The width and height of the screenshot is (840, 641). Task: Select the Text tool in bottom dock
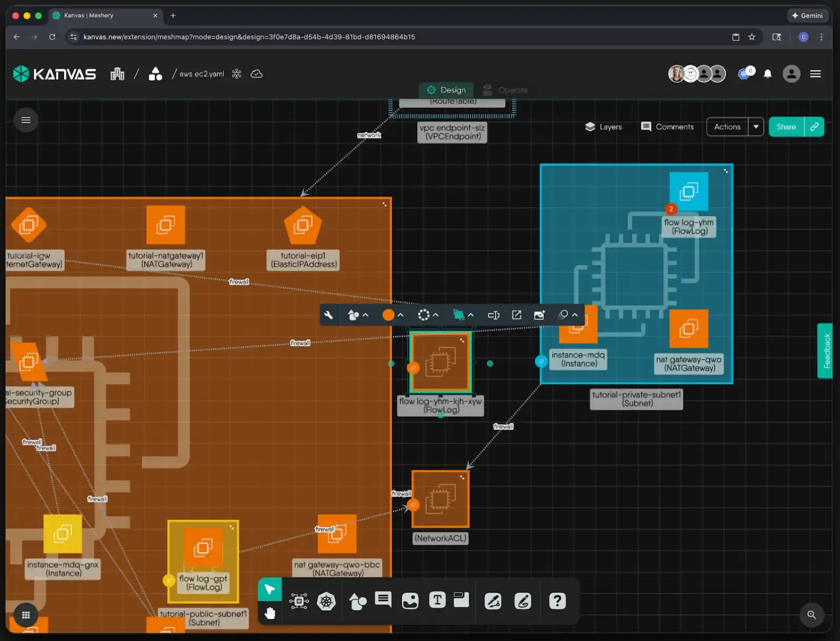(x=437, y=600)
